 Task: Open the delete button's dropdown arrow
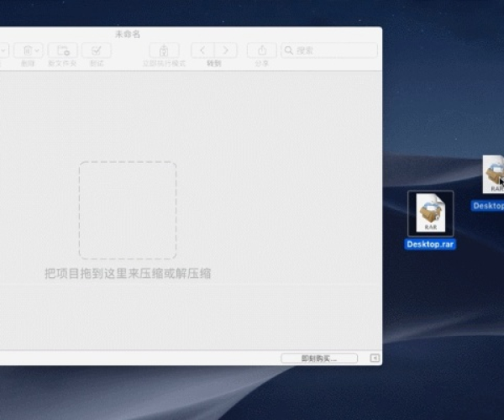pos(37,50)
